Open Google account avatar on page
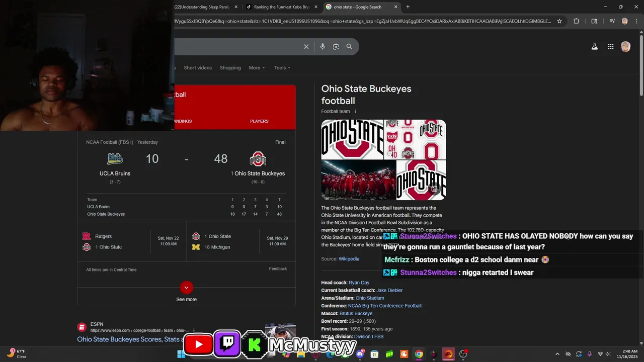Screen dimensions: 644x362 click(x=625, y=47)
